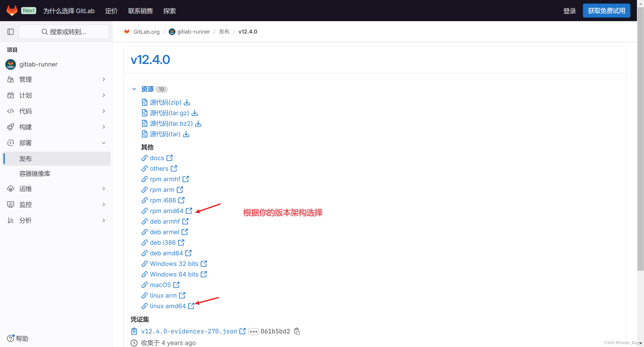Click the download icon for 源代码(zip)
This screenshot has height=347, width=644.
coord(187,102)
